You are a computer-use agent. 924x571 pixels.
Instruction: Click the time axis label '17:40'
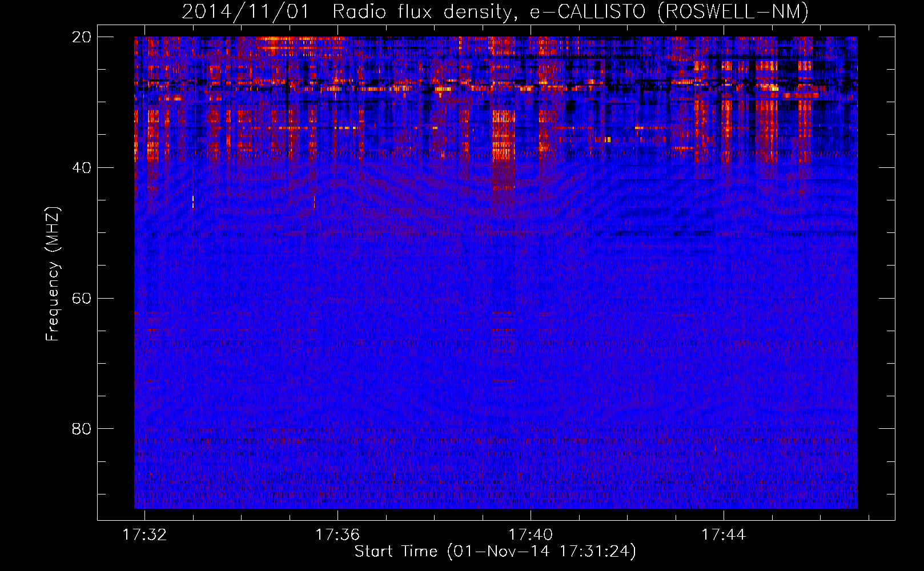531,534
